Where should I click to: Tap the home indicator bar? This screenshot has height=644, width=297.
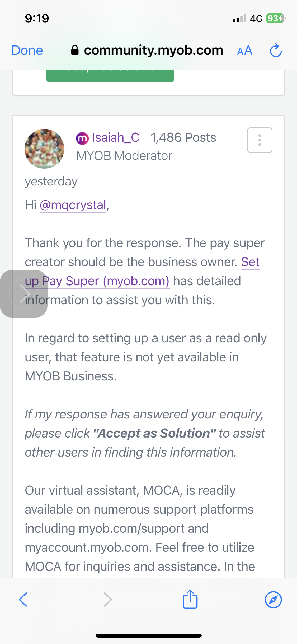tap(149, 636)
